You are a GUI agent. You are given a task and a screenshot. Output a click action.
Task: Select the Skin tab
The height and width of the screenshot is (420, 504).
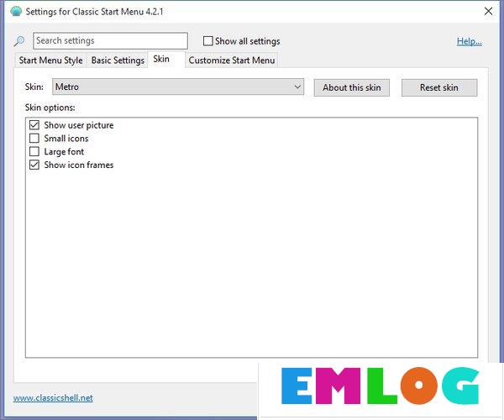click(x=166, y=60)
